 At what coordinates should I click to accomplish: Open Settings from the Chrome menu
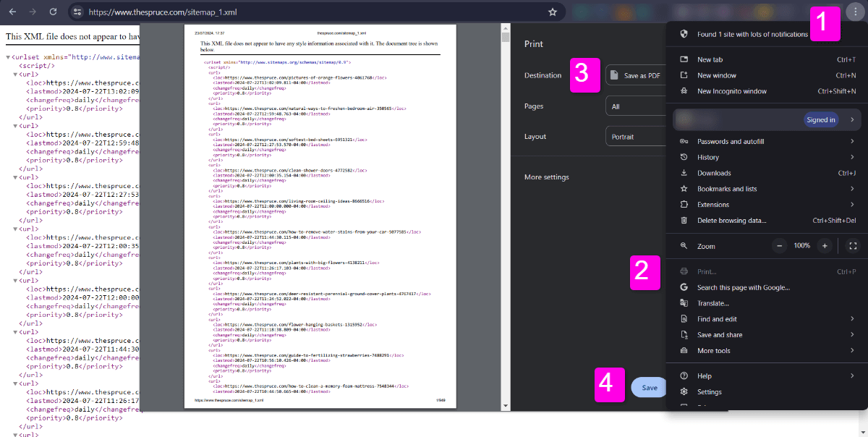[x=767, y=392]
